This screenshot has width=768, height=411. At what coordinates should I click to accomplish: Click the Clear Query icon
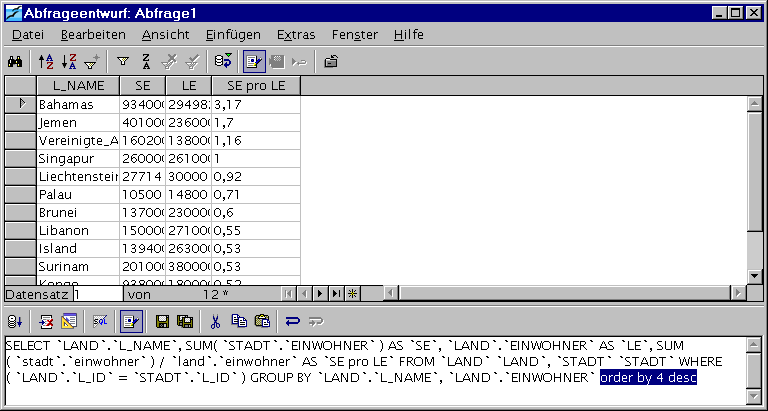(x=46, y=322)
